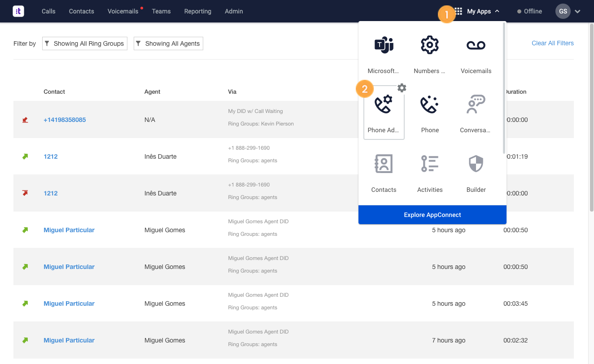Image resolution: width=594 pixels, height=364 pixels.
Task: Click the funnel icon in Agents filter
Action: click(139, 43)
